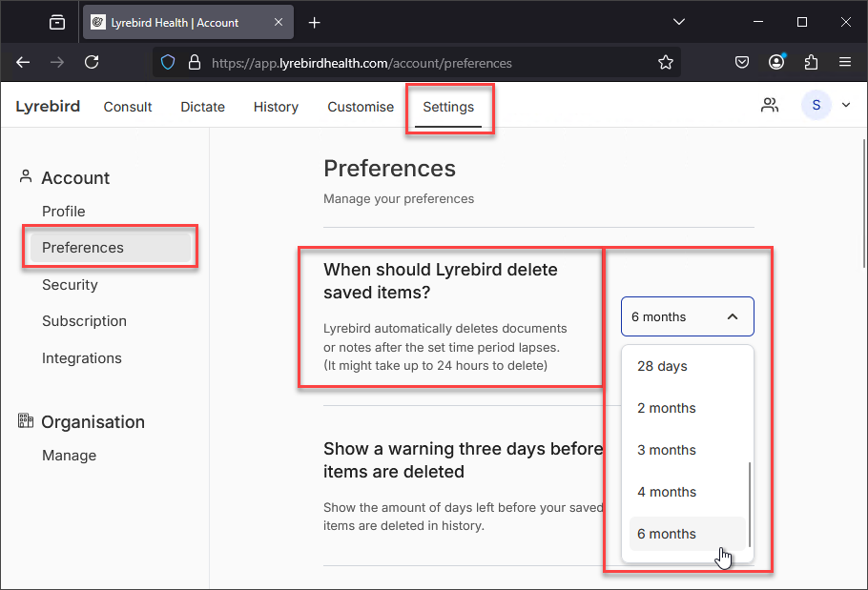
Task: Go back with the browser back arrow
Action: point(23,63)
